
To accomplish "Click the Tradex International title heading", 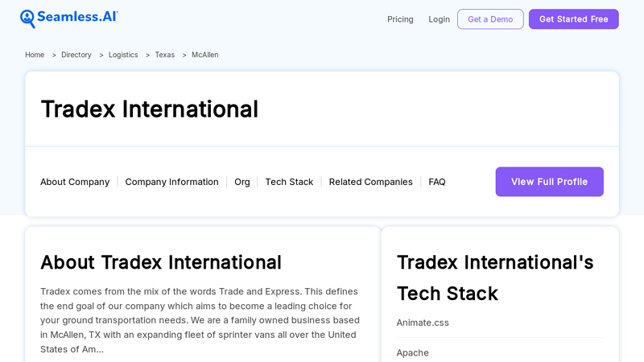I will click(150, 109).
